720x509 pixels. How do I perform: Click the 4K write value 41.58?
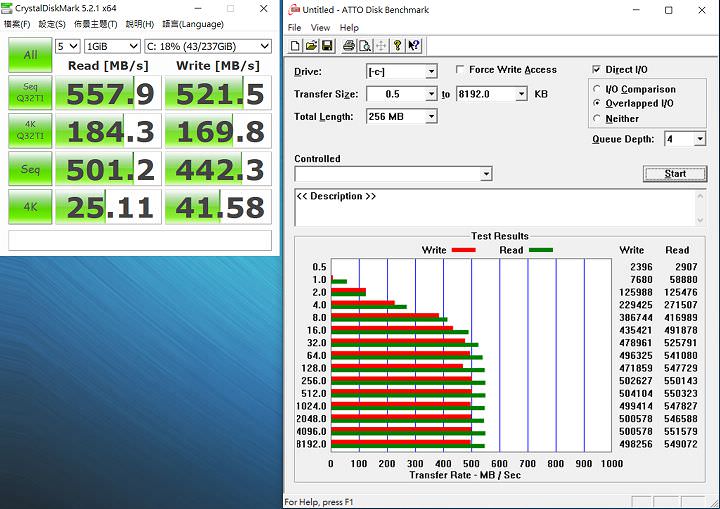(x=219, y=207)
